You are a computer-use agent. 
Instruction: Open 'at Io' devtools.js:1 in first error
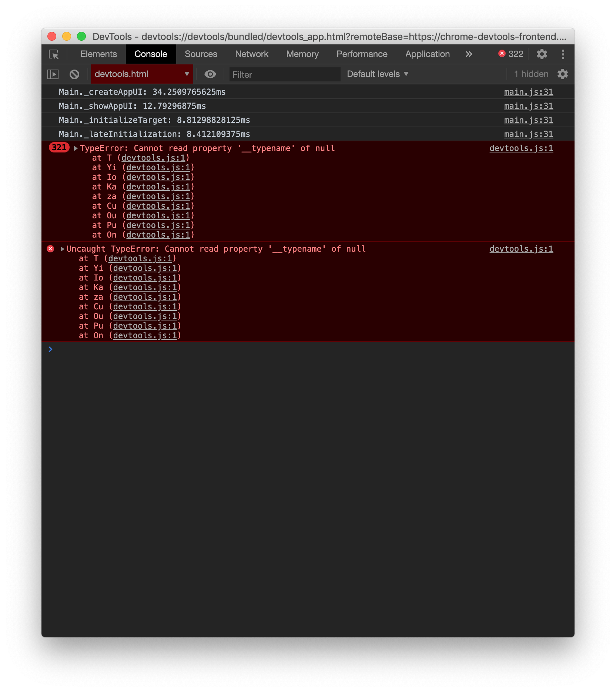coord(158,177)
